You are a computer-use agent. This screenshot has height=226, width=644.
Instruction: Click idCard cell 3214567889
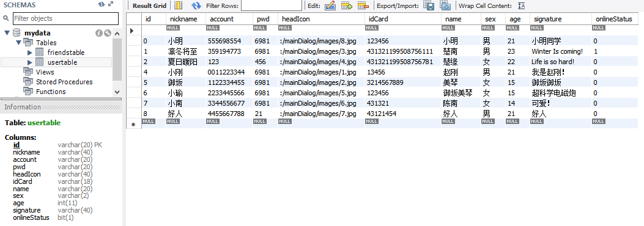pos(402,82)
